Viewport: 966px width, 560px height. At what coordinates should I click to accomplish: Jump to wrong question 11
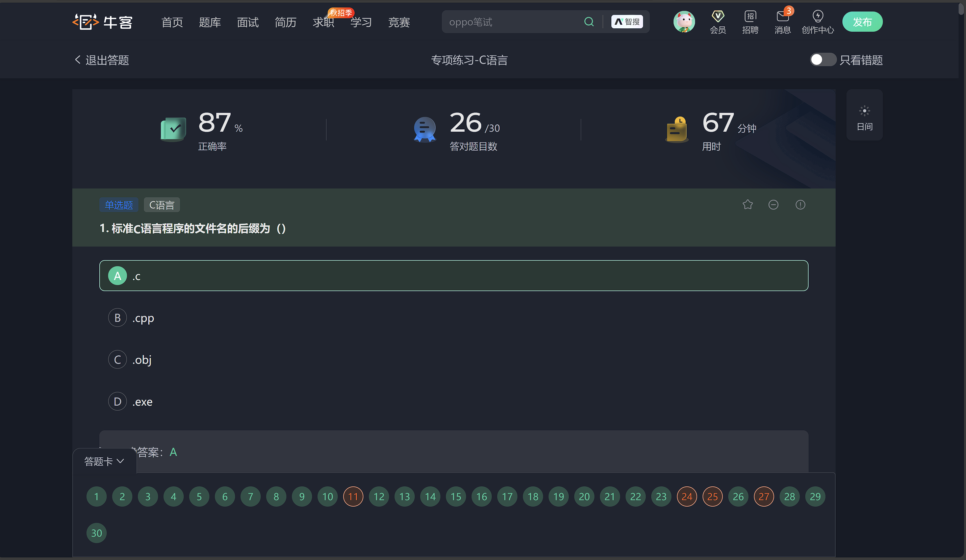coord(353,497)
